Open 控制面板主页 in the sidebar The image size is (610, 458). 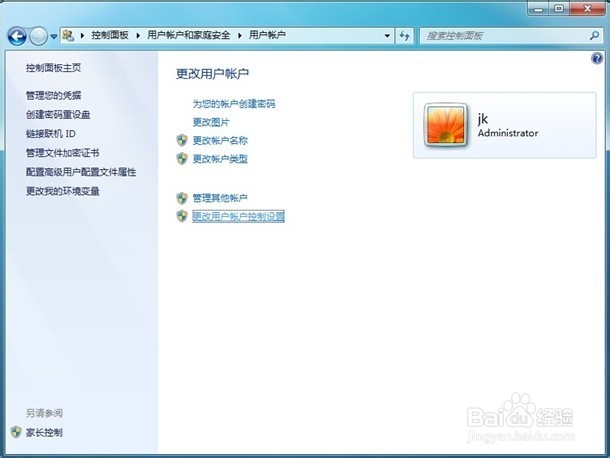coord(53,68)
